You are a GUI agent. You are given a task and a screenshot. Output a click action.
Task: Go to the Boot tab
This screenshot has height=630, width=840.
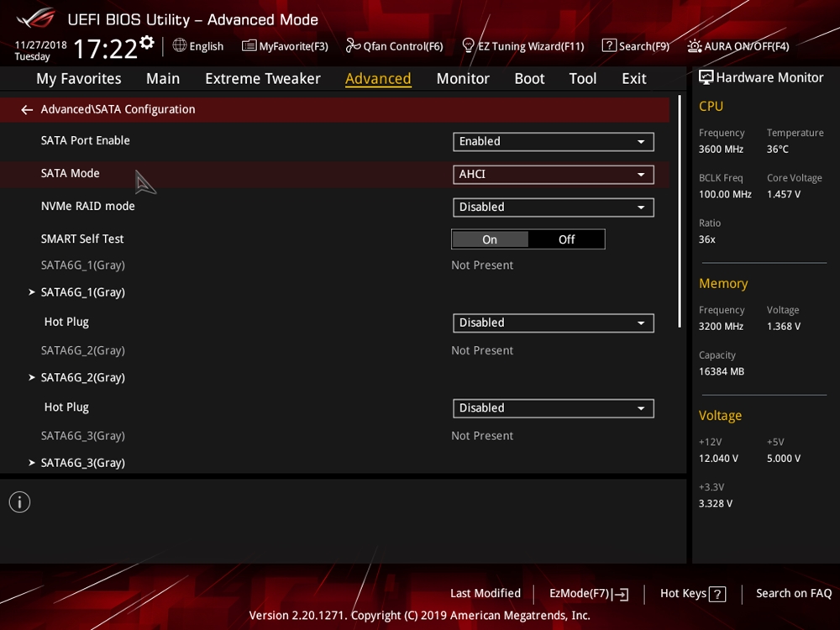coord(529,79)
